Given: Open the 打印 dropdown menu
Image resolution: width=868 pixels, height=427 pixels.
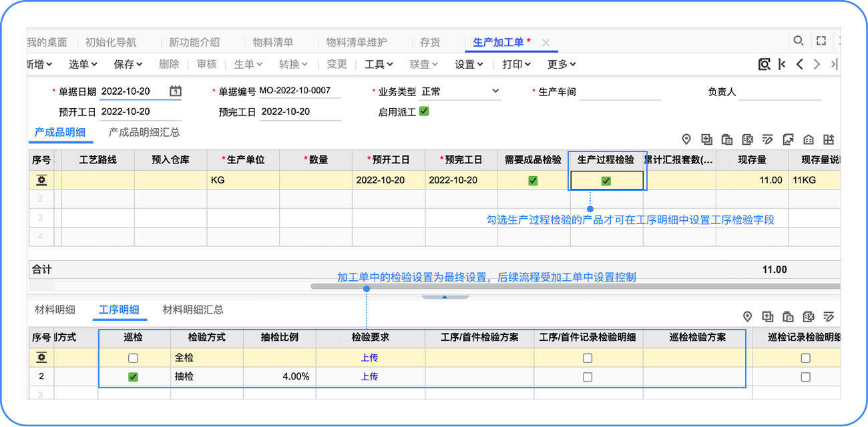Looking at the screenshot, I should click(516, 64).
